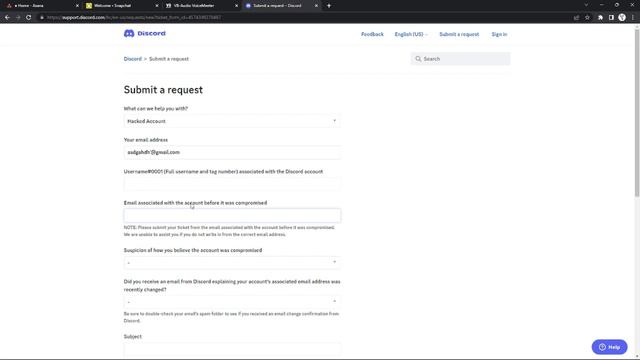This screenshot has height=360, width=640.
Task: Click the 'NOTE: Please submit your ticket' text
Action: pyautogui.click(x=229, y=231)
